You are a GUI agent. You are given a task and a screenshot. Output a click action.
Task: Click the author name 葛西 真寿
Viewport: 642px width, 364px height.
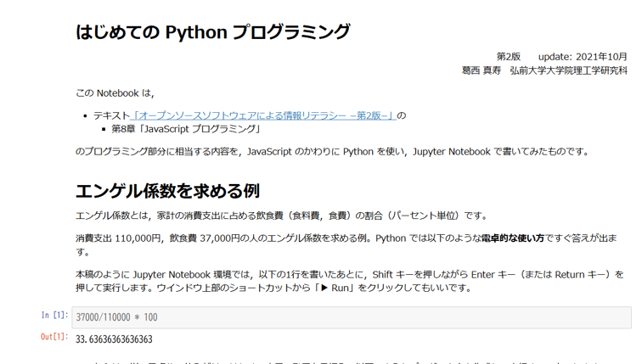[x=481, y=71]
